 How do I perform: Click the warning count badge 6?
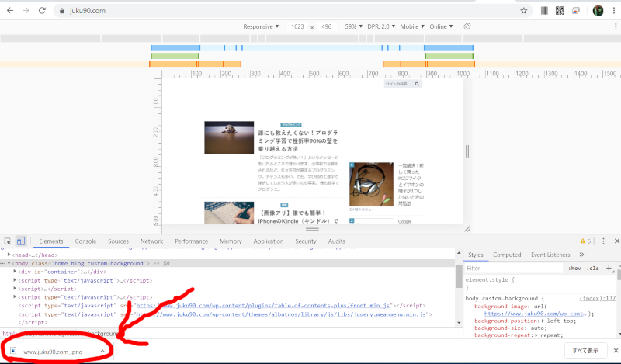(585, 241)
